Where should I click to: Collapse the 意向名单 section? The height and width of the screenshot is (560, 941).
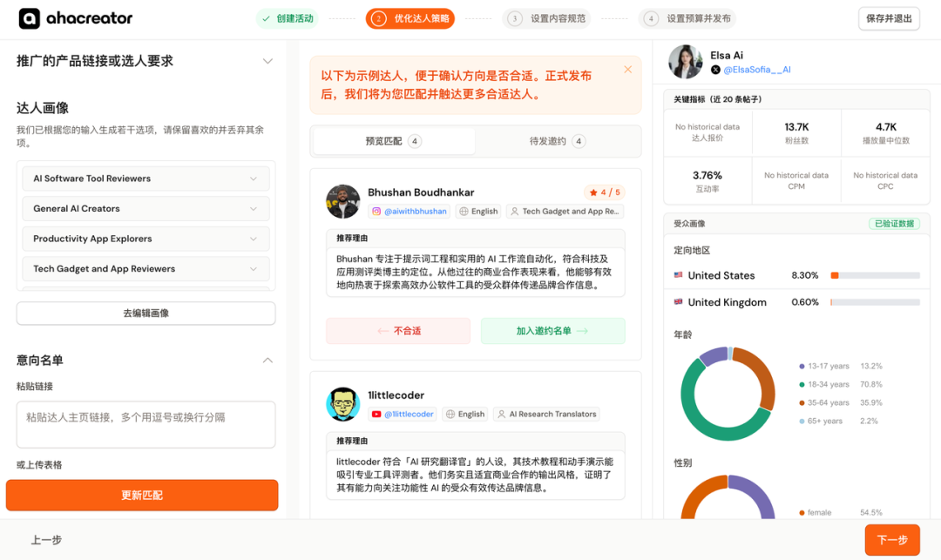click(267, 361)
